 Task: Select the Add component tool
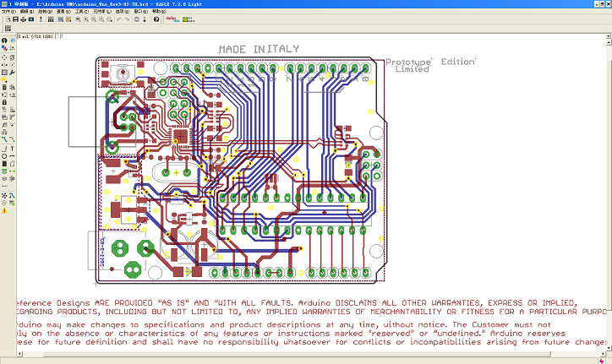coord(12,87)
